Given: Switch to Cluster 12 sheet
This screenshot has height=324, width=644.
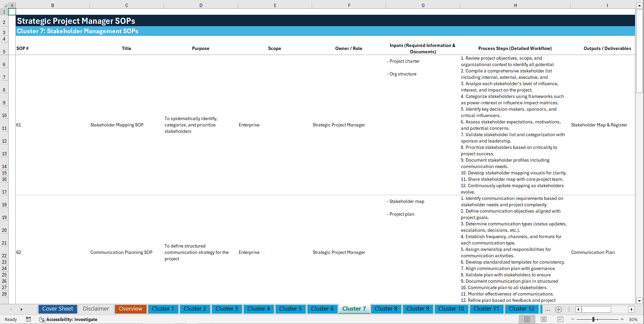Looking at the screenshot, I should tap(522, 309).
